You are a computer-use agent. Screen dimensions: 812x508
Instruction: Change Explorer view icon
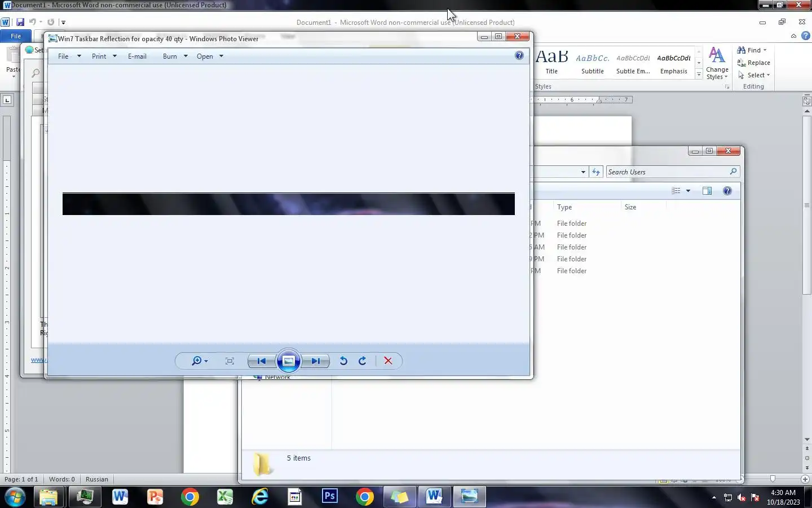[x=676, y=191]
